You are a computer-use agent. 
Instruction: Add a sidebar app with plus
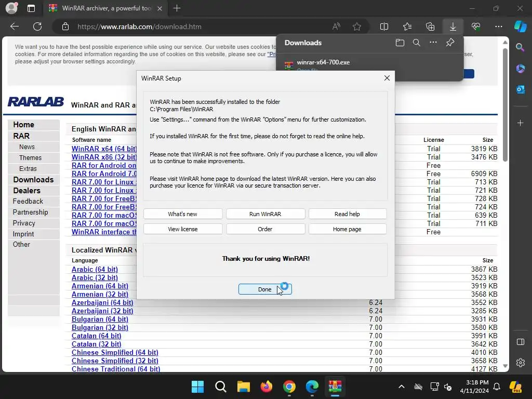coord(520,123)
